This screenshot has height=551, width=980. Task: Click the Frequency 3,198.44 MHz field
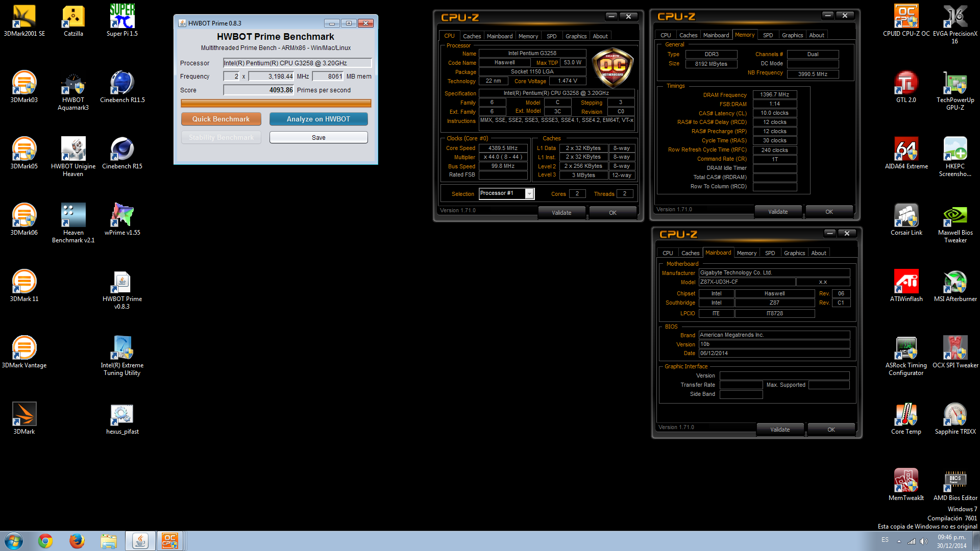tap(271, 77)
